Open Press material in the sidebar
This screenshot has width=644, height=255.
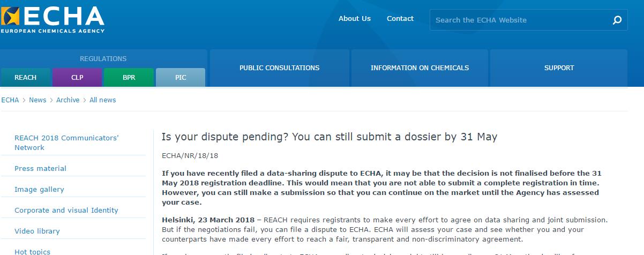pyautogui.click(x=41, y=168)
